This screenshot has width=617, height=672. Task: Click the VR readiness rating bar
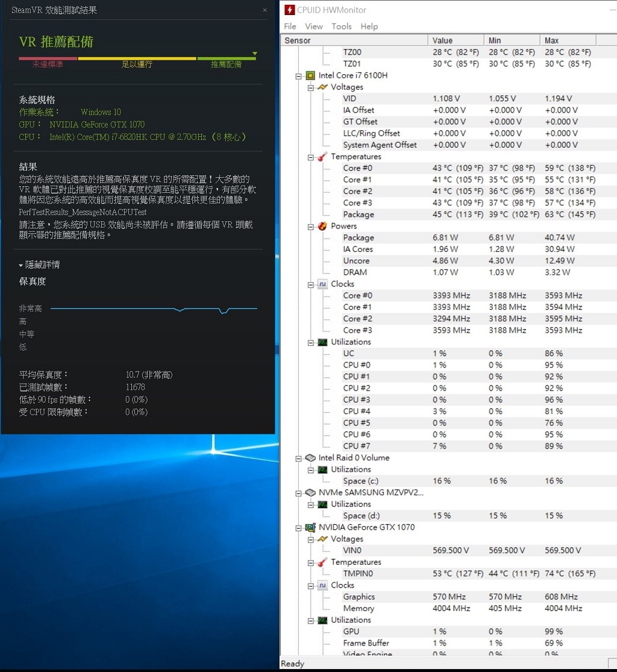(137, 58)
